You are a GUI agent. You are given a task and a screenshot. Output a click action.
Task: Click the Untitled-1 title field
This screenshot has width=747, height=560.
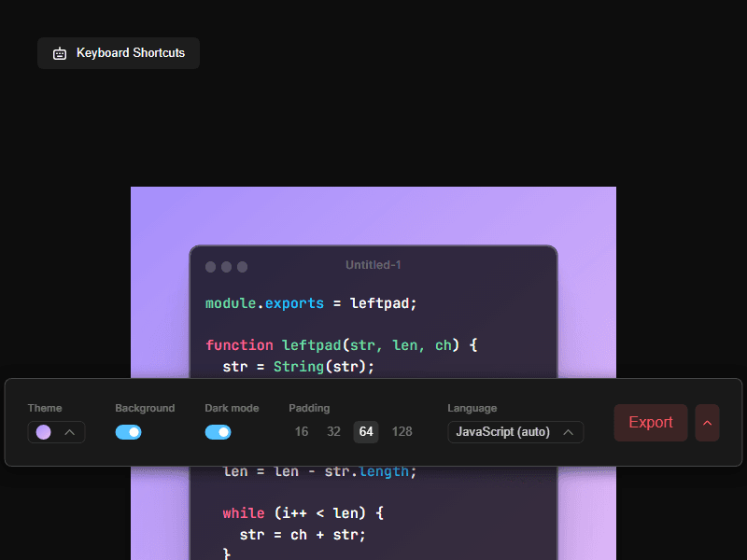click(x=373, y=265)
